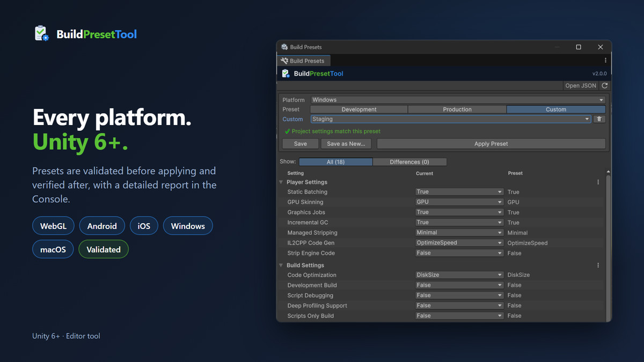Click the Setting column header
This screenshot has height=362, width=644.
(296, 173)
